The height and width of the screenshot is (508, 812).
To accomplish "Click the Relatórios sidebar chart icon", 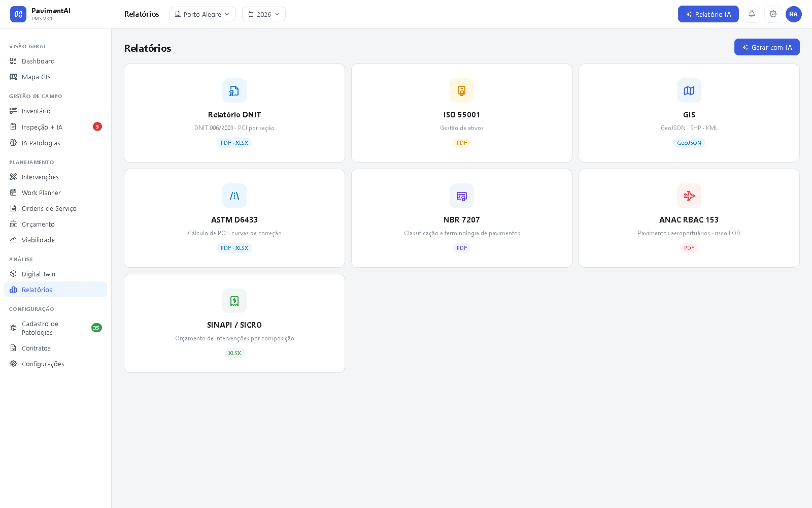I will [13, 290].
